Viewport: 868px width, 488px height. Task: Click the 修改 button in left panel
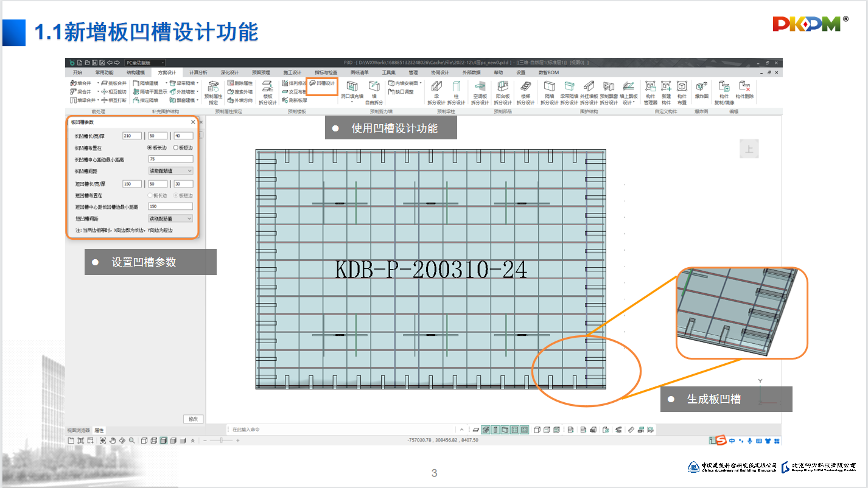point(193,419)
